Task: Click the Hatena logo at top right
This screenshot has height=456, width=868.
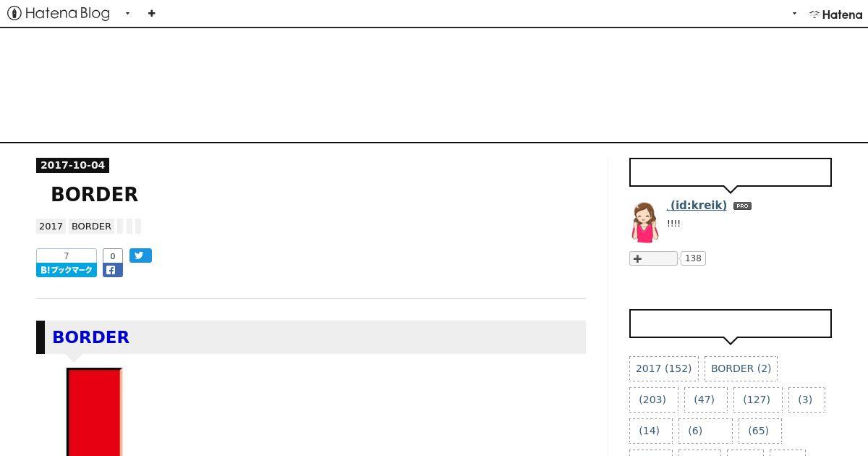Action: [x=835, y=14]
